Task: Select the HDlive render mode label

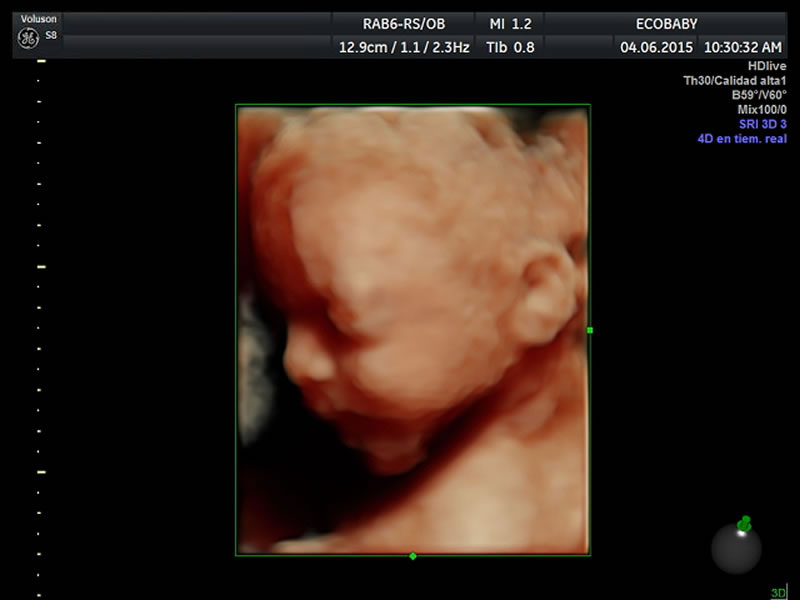Action: click(x=767, y=66)
